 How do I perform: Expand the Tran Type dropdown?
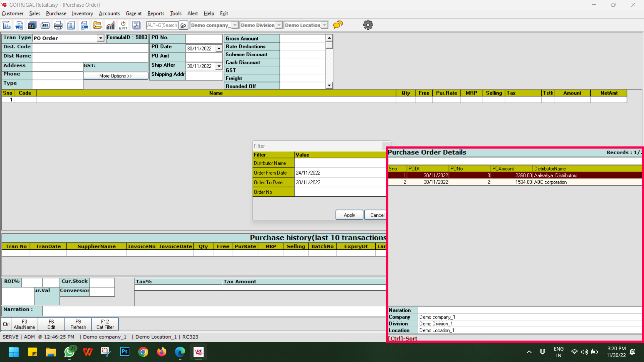point(100,38)
